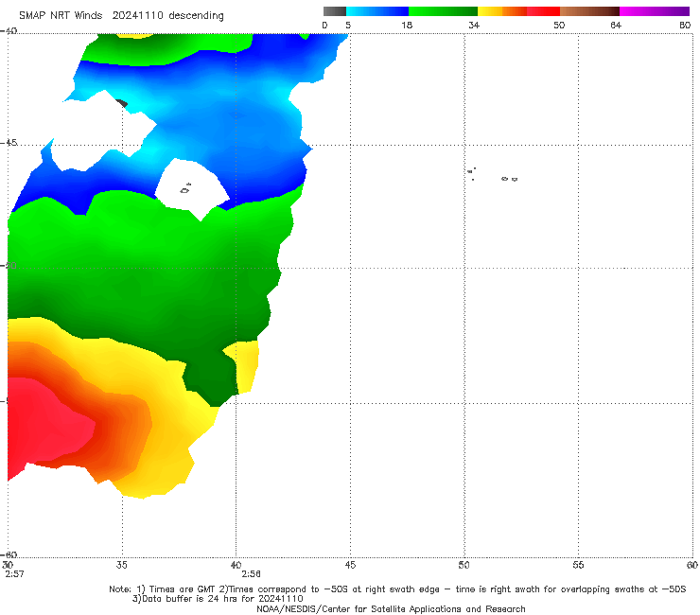Click the longitude label '40' on bottom axis

[x=236, y=565]
